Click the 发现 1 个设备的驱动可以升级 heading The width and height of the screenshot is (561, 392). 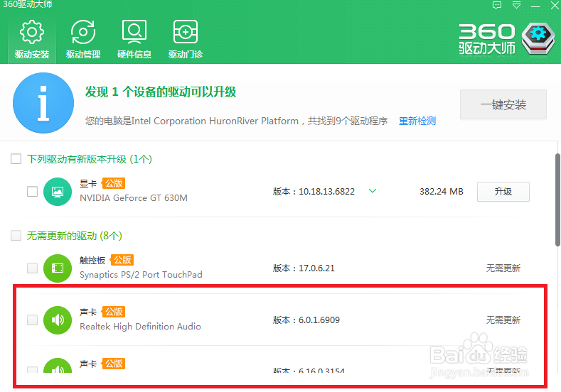pyautogui.click(x=161, y=92)
